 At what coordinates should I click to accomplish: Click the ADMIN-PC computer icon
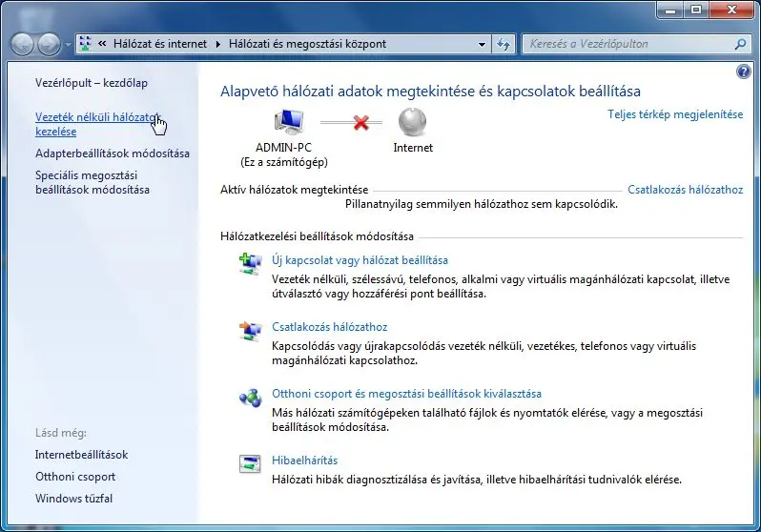287,123
